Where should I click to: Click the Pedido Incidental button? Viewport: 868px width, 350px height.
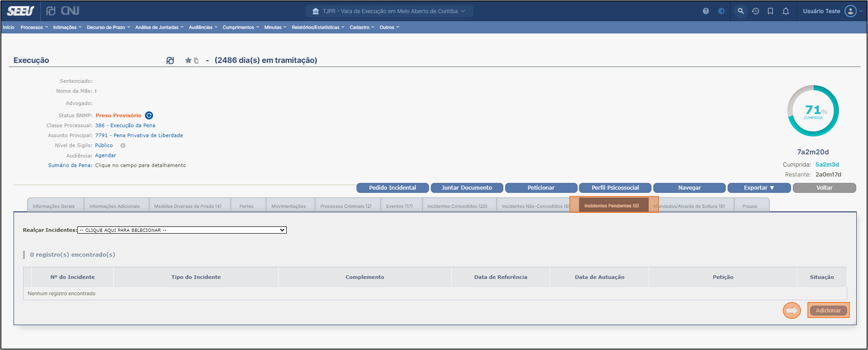coord(392,188)
